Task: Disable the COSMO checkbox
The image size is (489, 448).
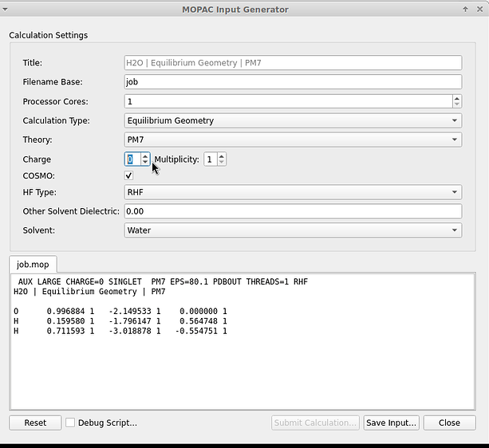Action: [x=128, y=175]
